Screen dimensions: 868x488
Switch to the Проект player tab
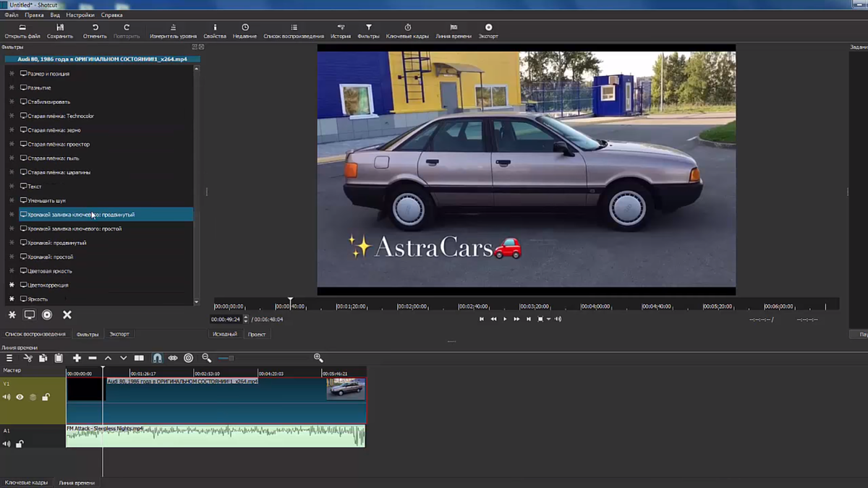tap(257, 334)
